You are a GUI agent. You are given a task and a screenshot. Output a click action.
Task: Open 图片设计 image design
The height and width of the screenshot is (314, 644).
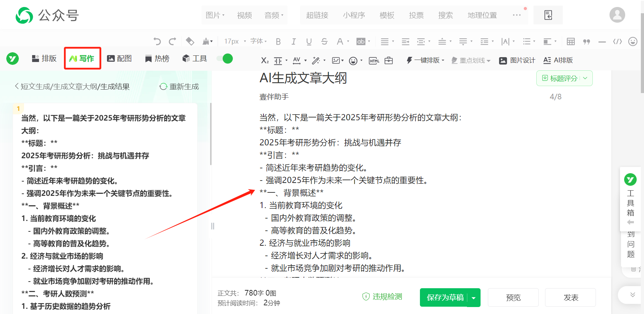[x=517, y=60]
